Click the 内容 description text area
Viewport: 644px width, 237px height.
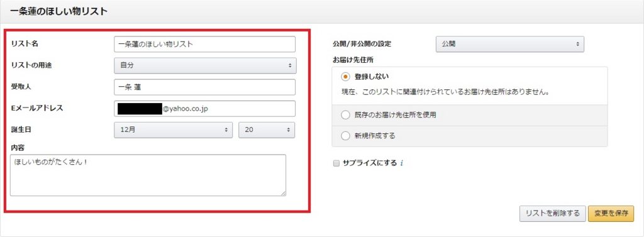[148, 175]
